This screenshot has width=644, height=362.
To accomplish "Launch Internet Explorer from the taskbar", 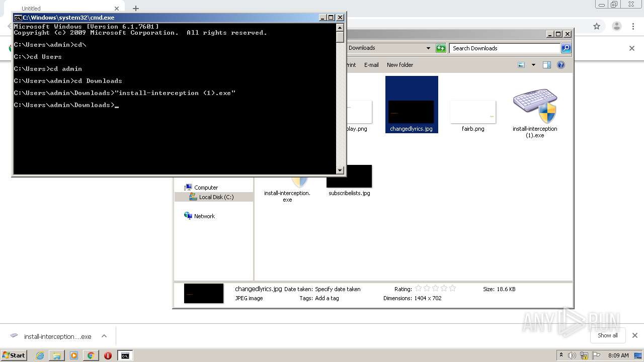I will (x=40, y=355).
